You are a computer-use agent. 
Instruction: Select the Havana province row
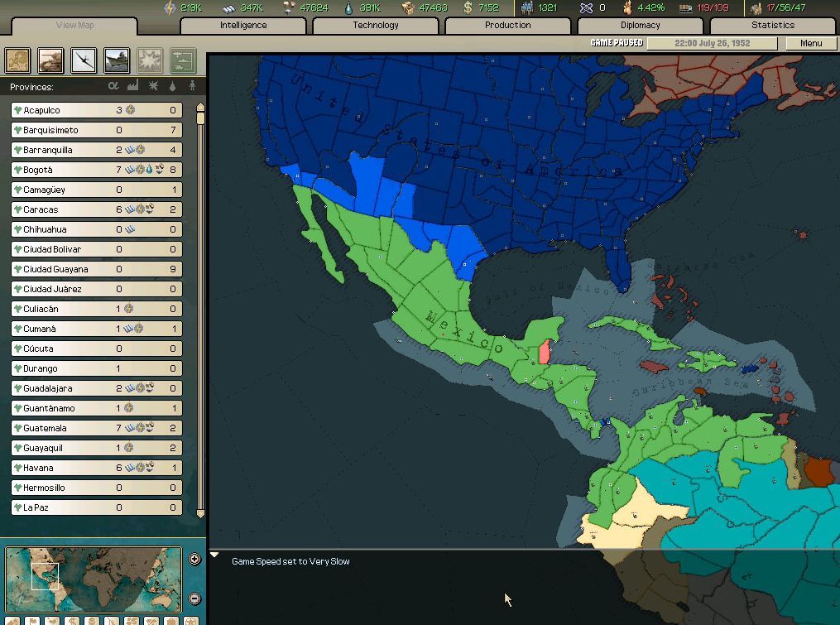(x=97, y=467)
